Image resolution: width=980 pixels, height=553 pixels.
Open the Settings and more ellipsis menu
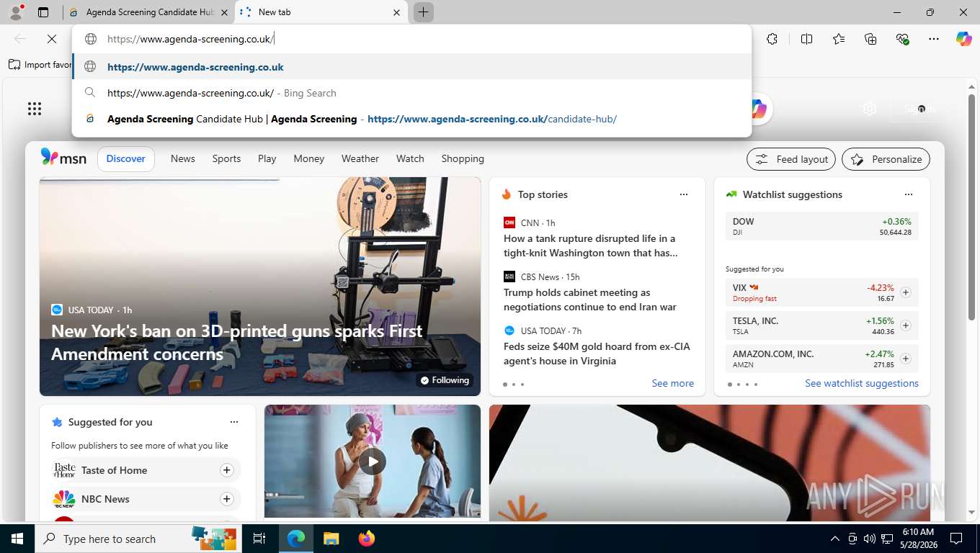934,39
